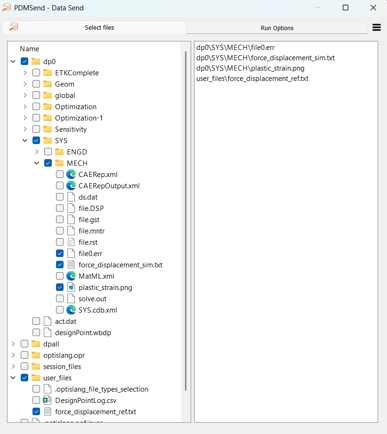Click the Edge icon for CAERep.xml
Image resolution: width=387 pixels, height=434 pixels.
(x=71, y=174)
